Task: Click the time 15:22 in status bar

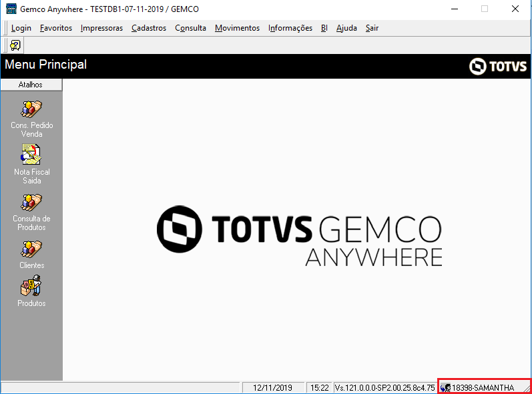Action: point(320,387)
